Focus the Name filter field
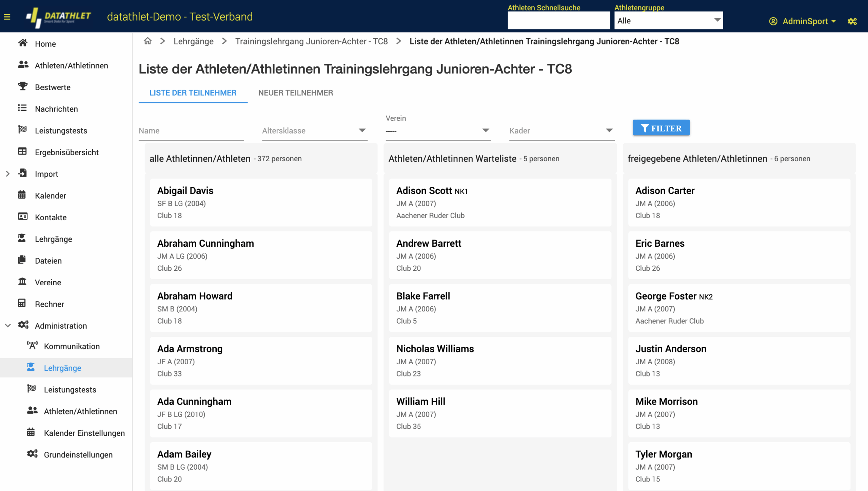Viewport: 868px width, 491px height. pyautogui.click(x=191, y=130)
